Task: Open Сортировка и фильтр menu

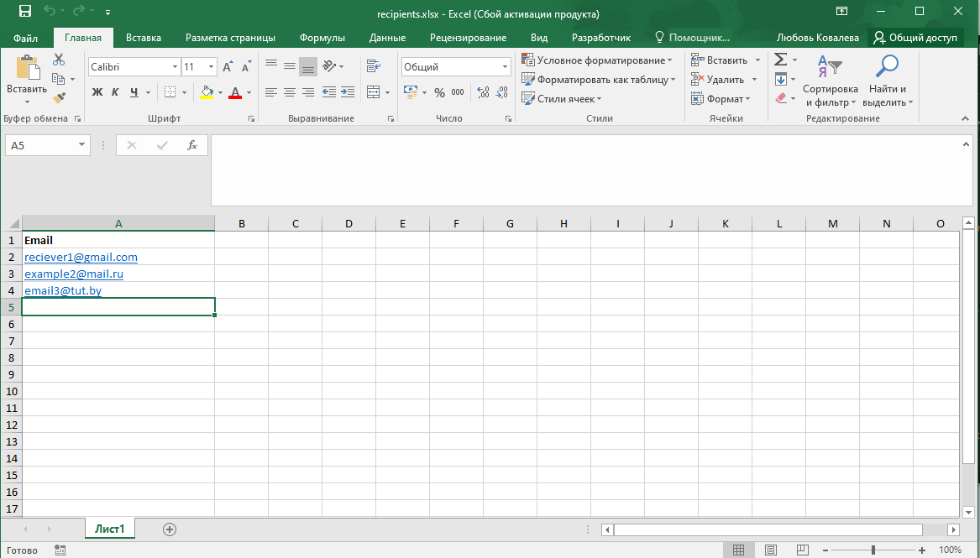Action: [x=830, y=81]
